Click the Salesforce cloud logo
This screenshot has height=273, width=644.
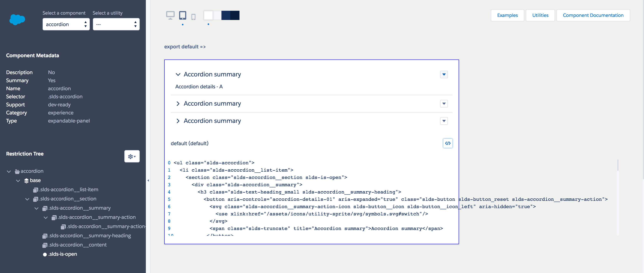pos(17,20)
